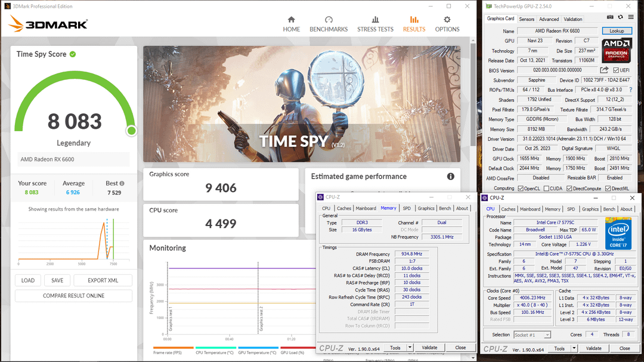
Task: Toggle OpenCL checkbox in GPU-Z
Action: point(521,188)
